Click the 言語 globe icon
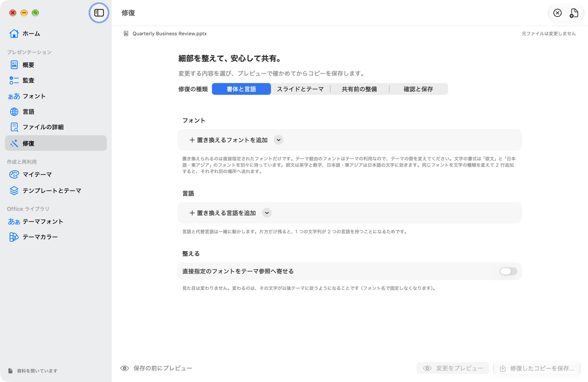588x382 pixels. point(14,112)
